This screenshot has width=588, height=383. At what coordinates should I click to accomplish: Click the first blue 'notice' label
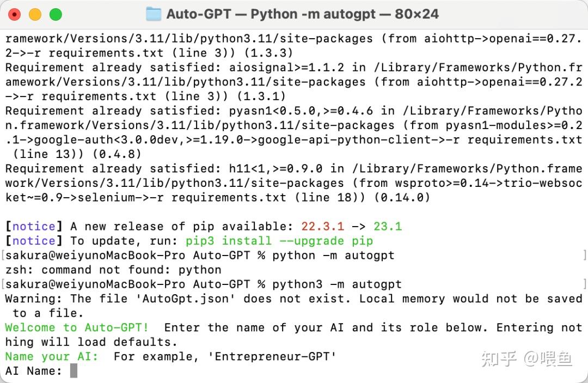[34, 227]
